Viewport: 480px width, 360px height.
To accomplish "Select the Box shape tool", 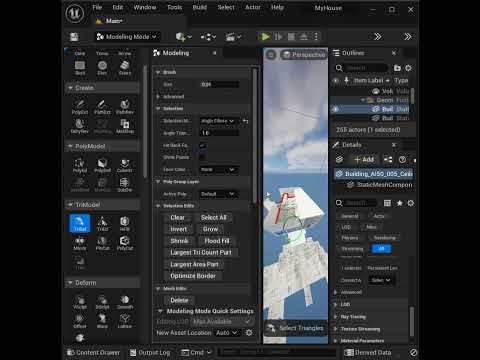I will click(x=80, y=68).
